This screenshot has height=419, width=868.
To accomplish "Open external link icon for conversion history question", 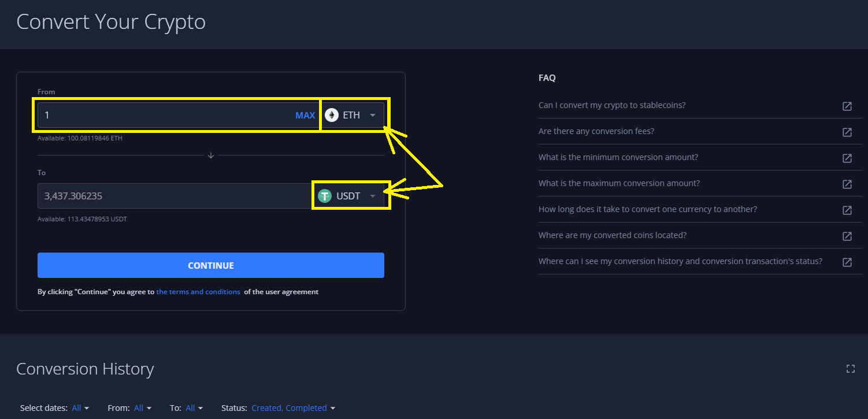I will [847, 262].
